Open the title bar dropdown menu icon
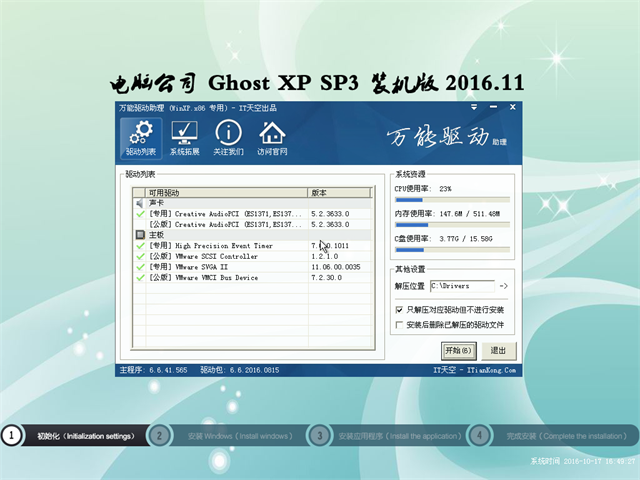Viewport: 640px width, 480px height. [474, 107]
